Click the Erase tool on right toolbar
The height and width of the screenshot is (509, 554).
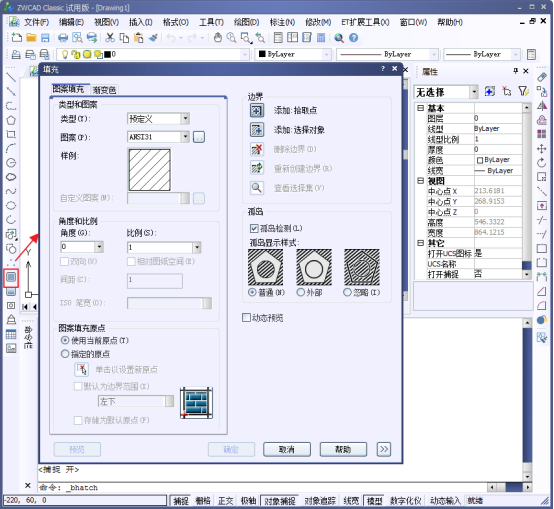pos(542,77)
